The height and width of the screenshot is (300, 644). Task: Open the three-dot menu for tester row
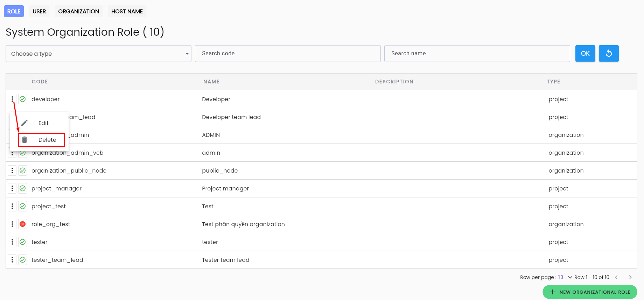tap(12, 242)
